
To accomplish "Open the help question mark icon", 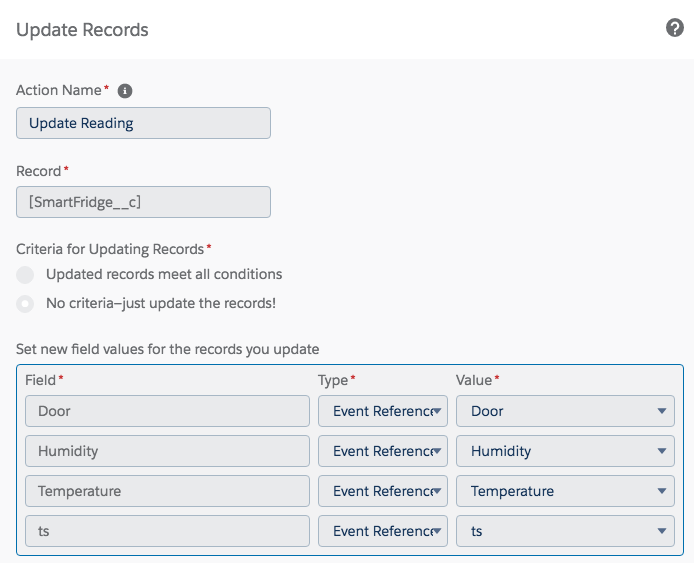I will pos(675,28).
